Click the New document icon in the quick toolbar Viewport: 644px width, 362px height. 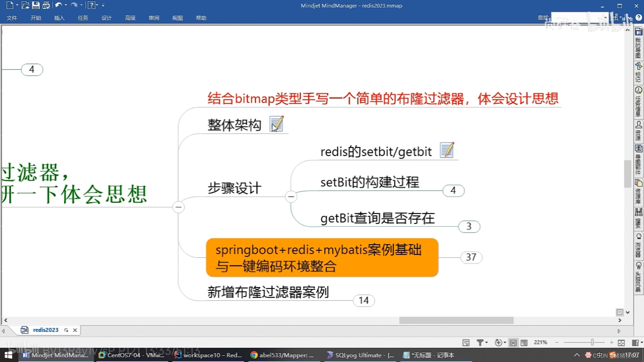(9, 5)
